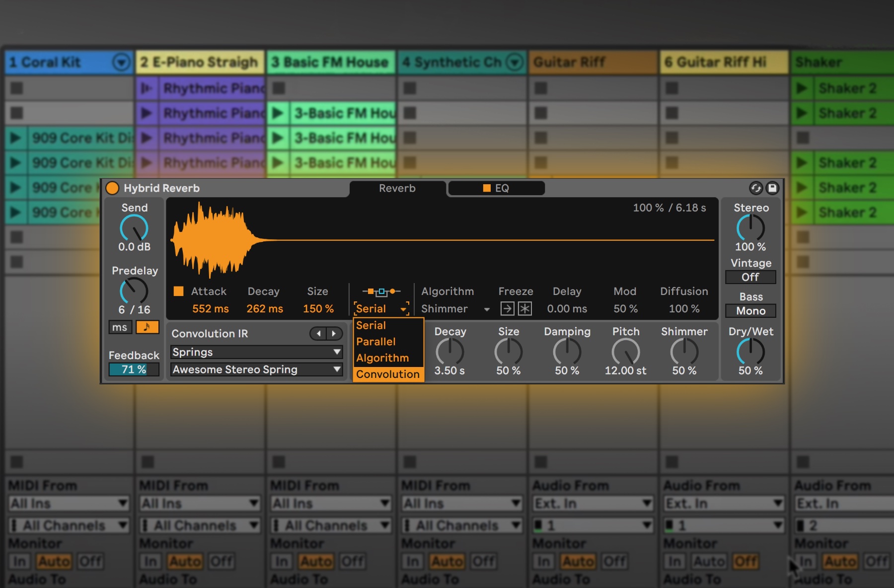Adjust the Send knob
Screen dimensions: 894x588
[x=134, y=228]
